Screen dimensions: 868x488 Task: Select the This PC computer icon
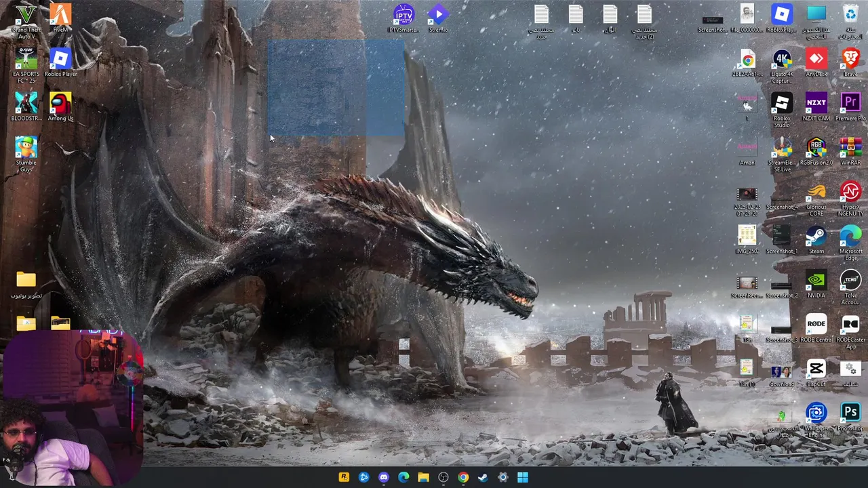816,22
